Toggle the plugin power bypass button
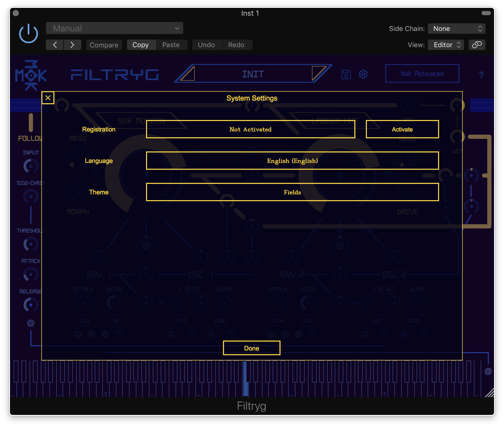The height and width of the screenshot is (427, 504). coord(29,34)
